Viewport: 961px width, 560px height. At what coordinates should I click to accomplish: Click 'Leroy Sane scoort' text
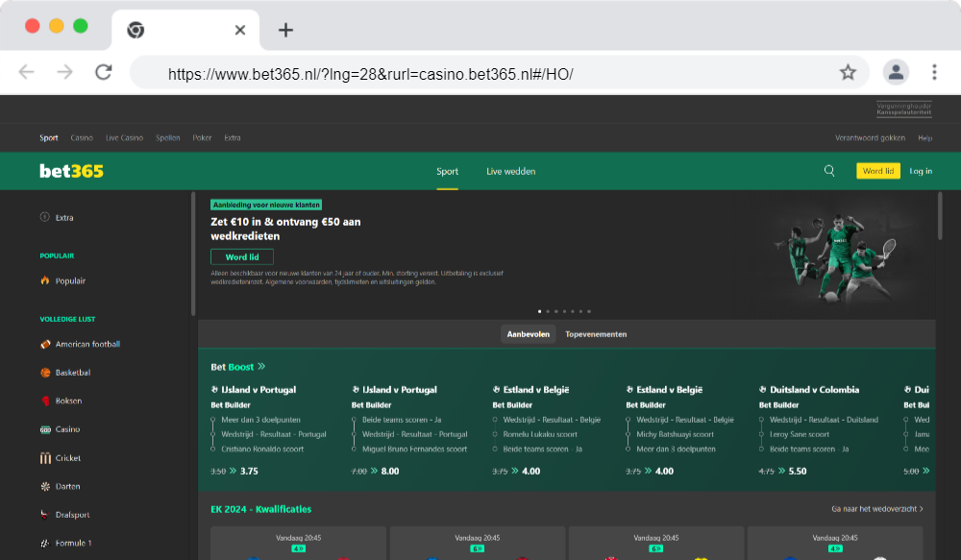pyautogui.click(x=800, y=434)
